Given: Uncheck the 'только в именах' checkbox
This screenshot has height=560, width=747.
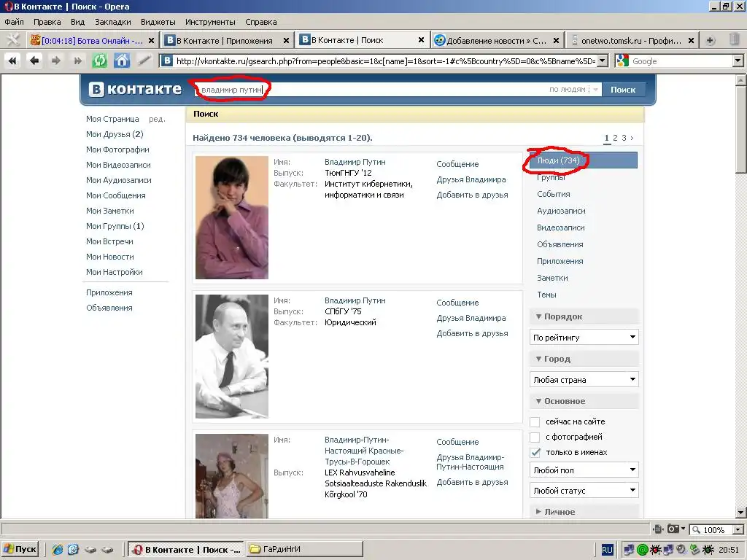Looking at the screenshot, I should pyautogui.click(x=535, y=453).
